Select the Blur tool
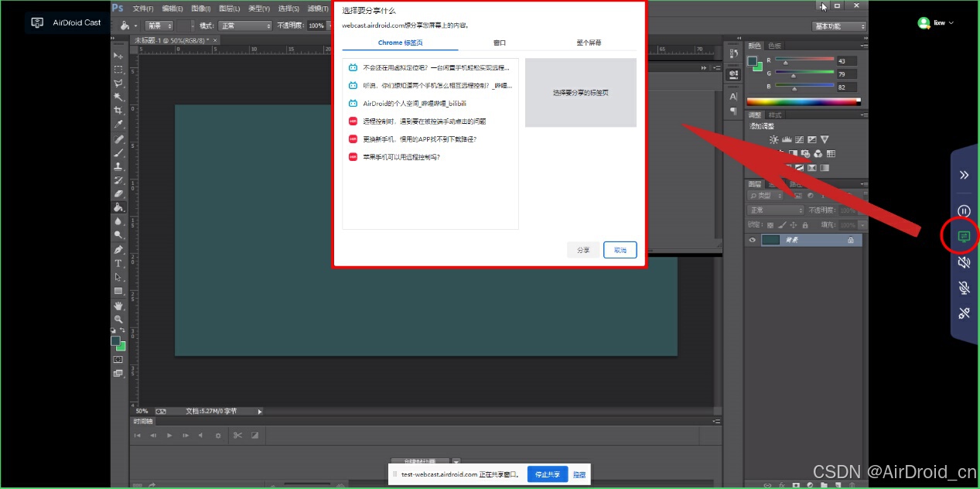Image resolution: width=980 pixels, height=489 pixels. 118,221
